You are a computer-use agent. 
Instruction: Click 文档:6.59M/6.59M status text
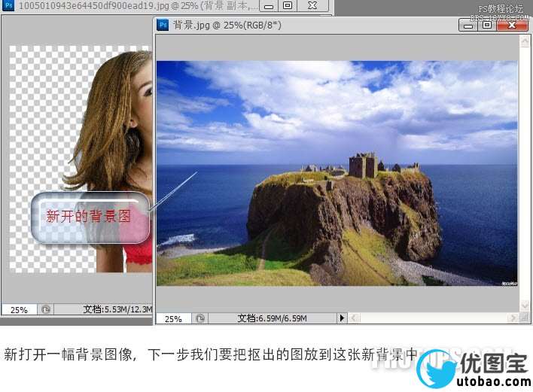(x=272, y=318)
